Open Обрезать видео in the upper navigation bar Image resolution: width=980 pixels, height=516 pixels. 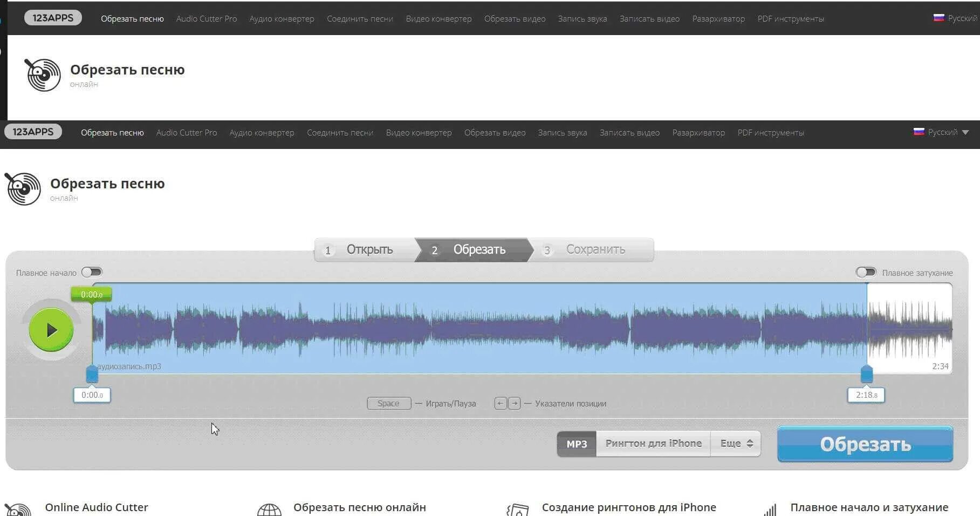[515, 18]
